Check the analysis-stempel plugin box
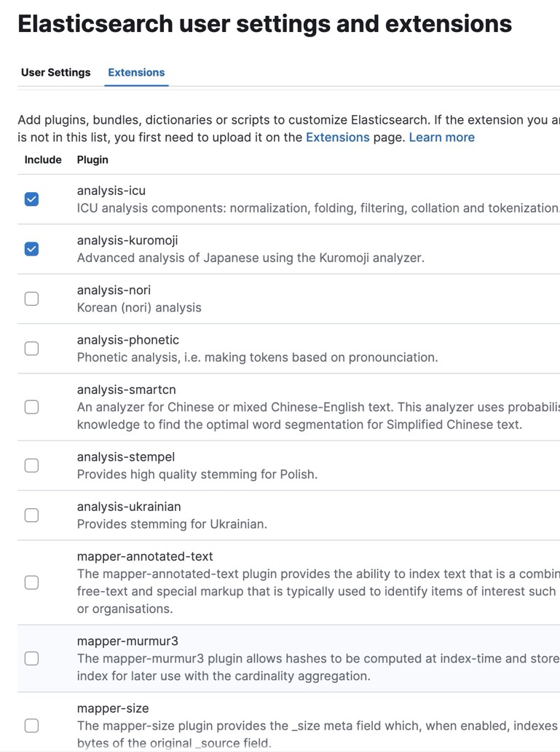 tap(31, 465)
